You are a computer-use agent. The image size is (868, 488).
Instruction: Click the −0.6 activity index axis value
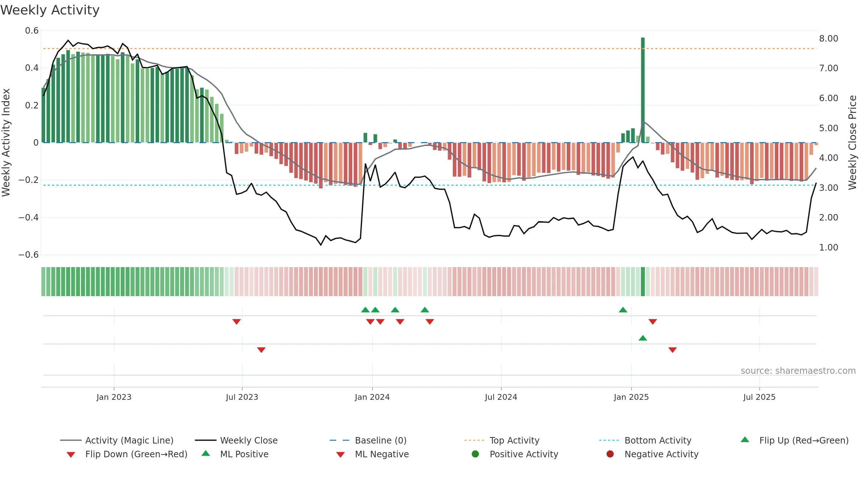[29, 255]
